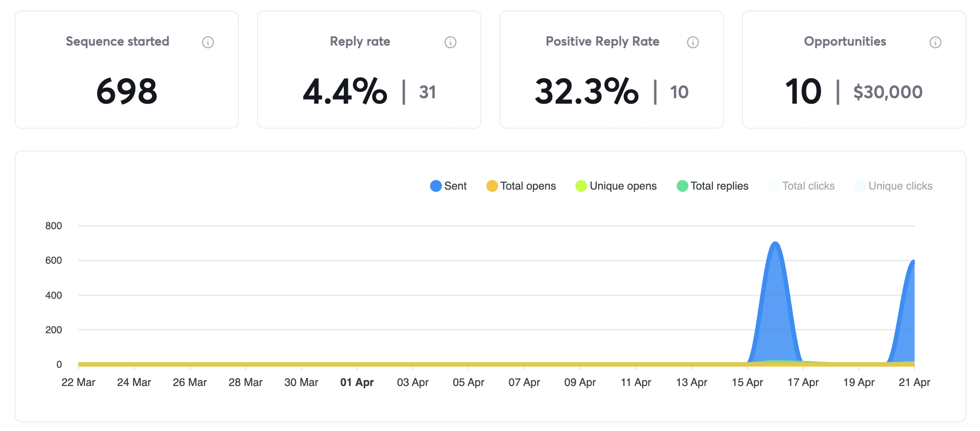Viewport: 980px width, 431px height.
Task: Click the $30,000 opportunities value
Action: 888,92
